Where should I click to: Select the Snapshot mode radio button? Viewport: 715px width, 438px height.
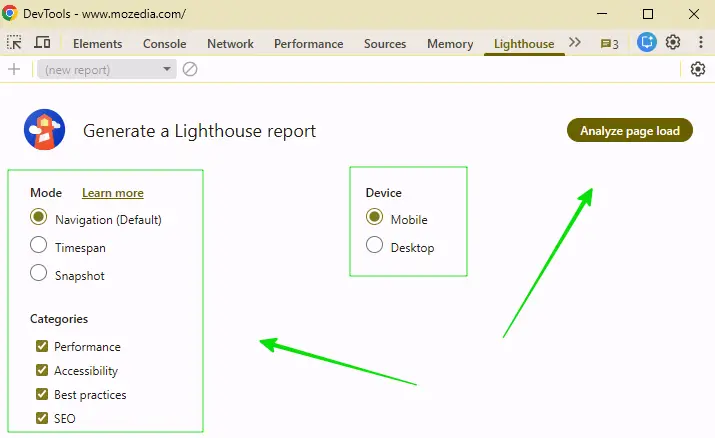tap(39, 274)
